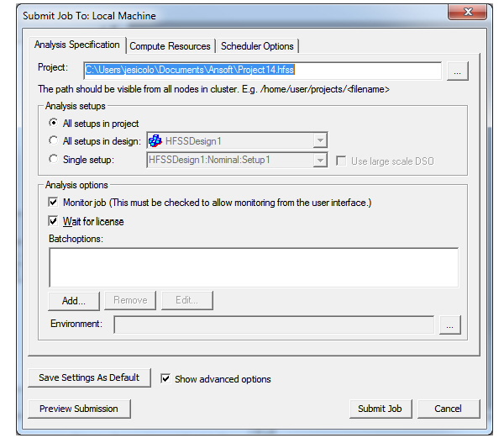This screenshot has width=504, height=438.
Task: Select the Analysis Specification tab
Action: pos(76,45)
